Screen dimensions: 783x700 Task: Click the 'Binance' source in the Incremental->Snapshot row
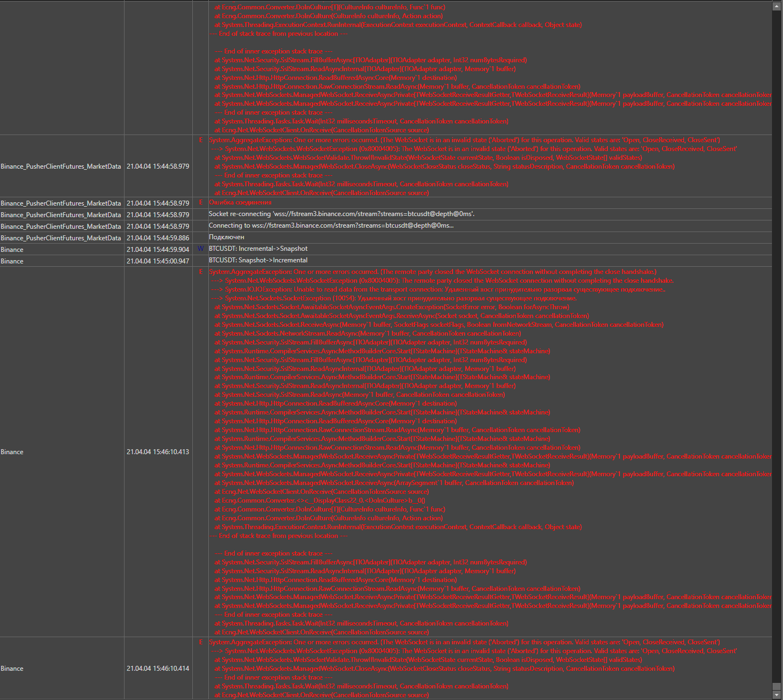(12, 250)
